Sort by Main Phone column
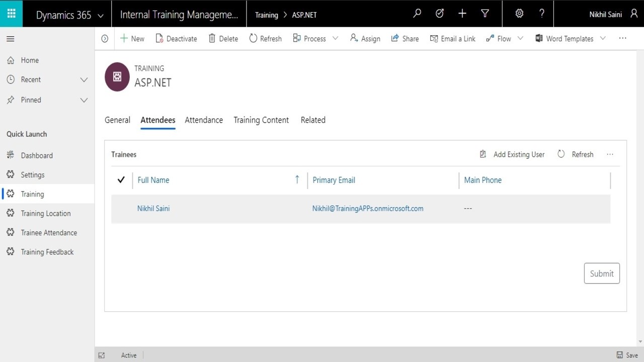 point(483,180)
